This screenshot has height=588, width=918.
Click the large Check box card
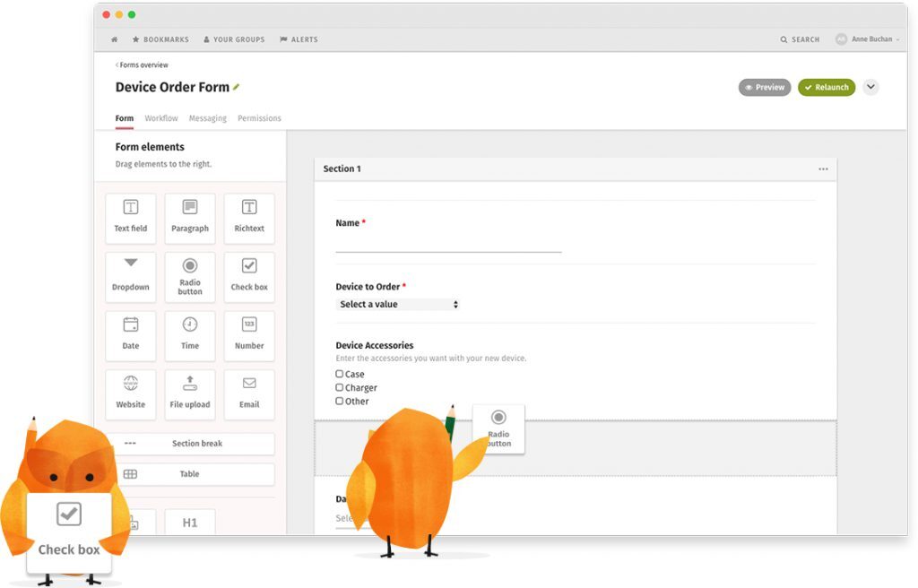coord(69,532)
